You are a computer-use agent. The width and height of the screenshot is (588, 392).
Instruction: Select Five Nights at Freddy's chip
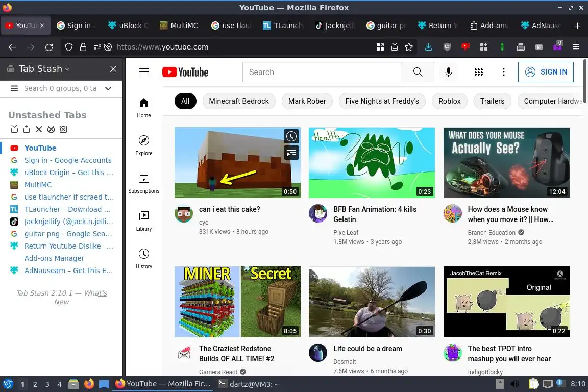click(x=382, y=101)
